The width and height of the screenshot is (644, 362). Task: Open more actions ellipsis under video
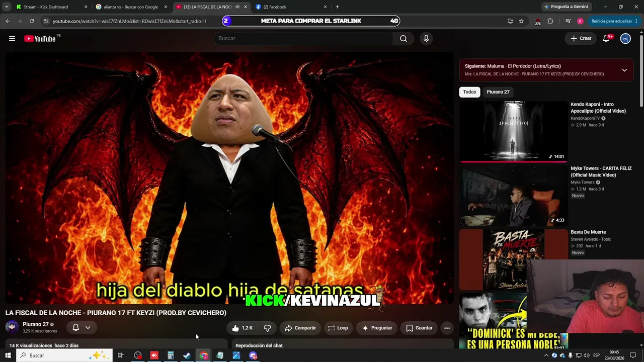pos(447,328)
